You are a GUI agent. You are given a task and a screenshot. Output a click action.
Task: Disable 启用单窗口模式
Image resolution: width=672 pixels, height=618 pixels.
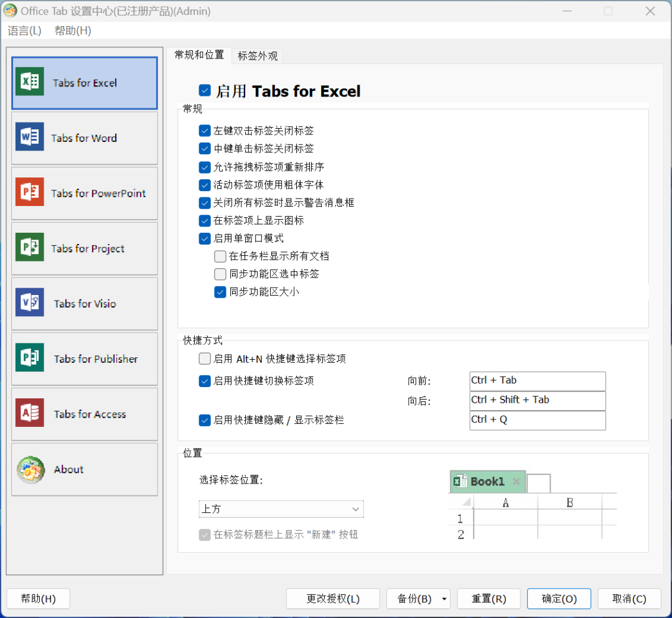pos(205,239)
